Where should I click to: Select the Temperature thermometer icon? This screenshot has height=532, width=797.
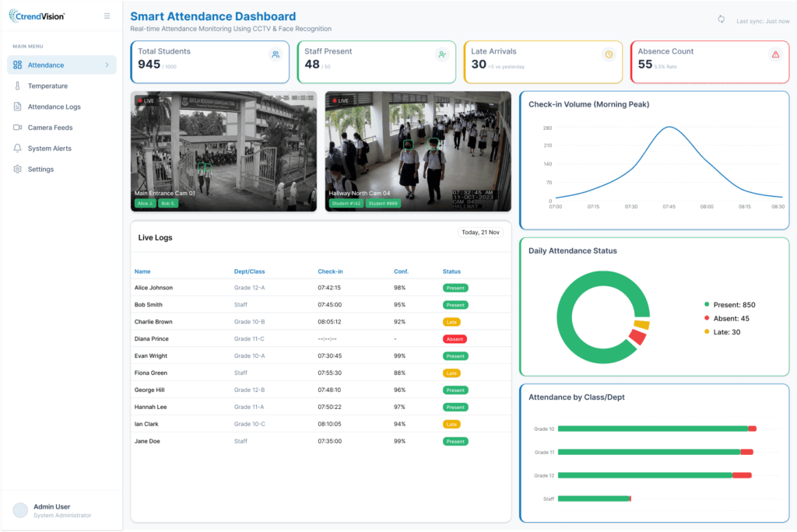click(17, 86)
